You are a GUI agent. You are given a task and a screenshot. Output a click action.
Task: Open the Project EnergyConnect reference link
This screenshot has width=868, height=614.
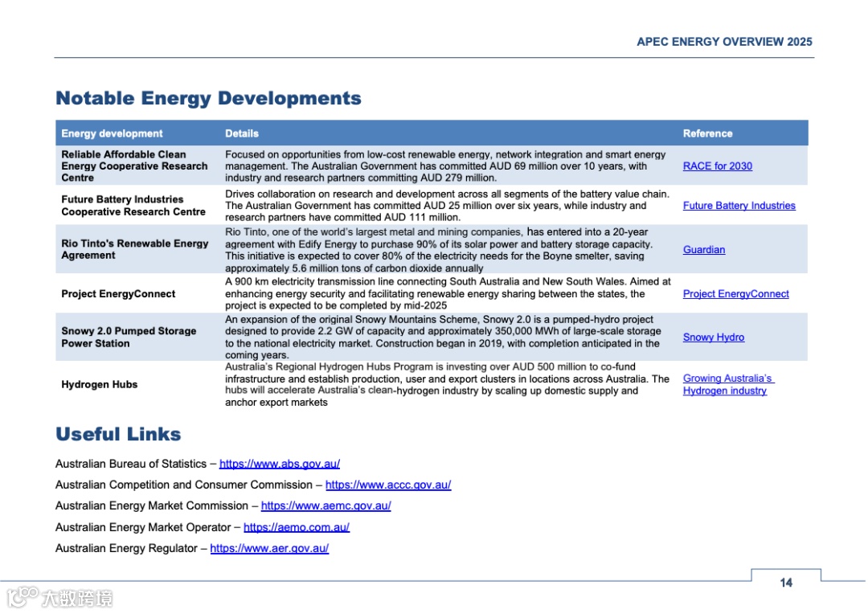click(735, 294)
